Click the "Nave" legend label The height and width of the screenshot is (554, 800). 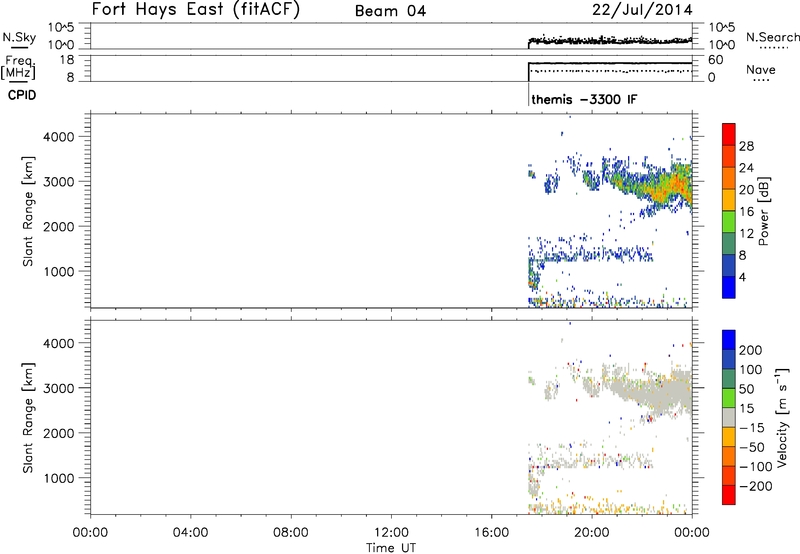(761, 70)
